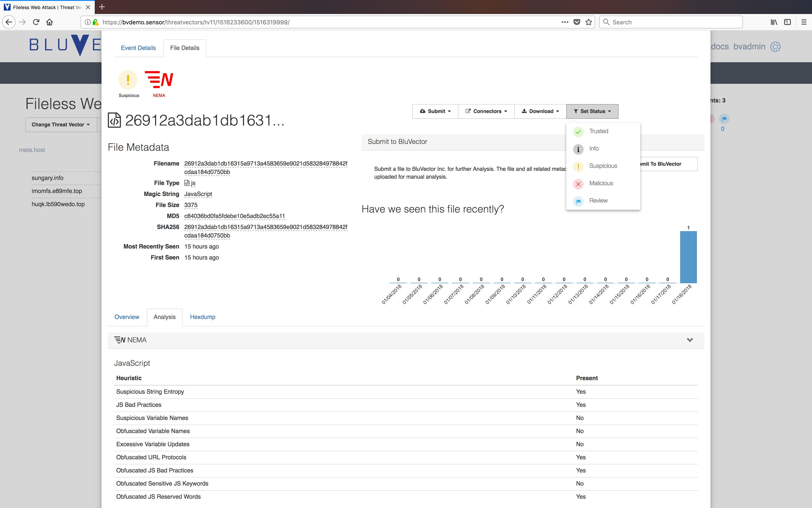Choose Trusted status with green checkmark
Screen dimensions: 812x508
point(603,131)
